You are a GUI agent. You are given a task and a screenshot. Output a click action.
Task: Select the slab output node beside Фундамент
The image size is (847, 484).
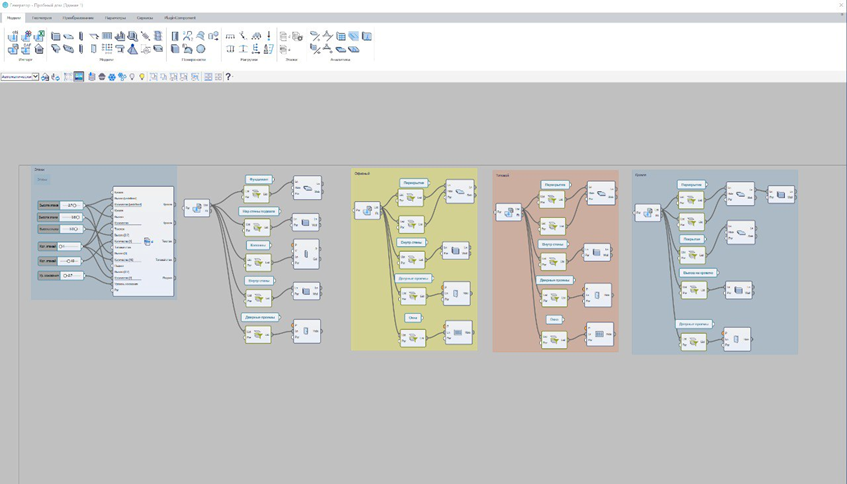(307, 187)
